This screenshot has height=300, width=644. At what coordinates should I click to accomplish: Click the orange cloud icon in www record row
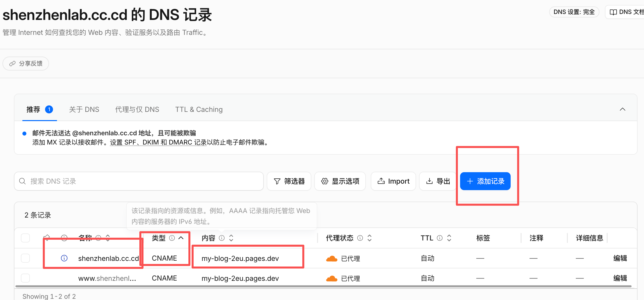[332, 279]
